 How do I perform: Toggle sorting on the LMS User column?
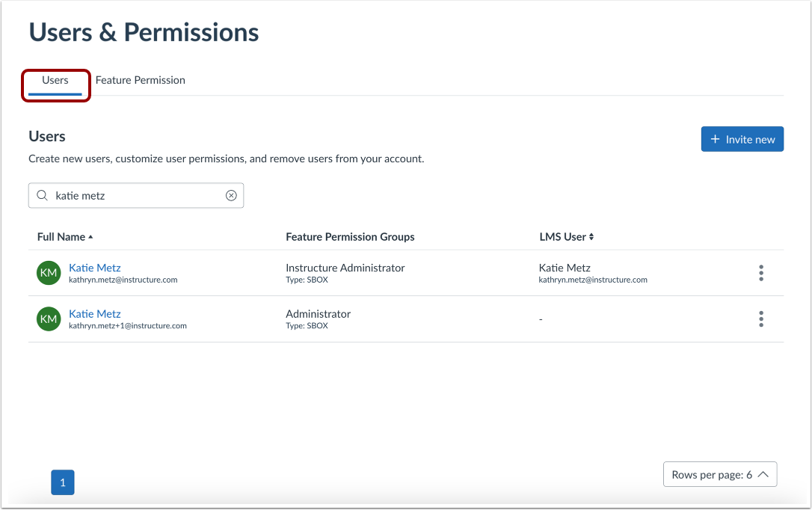click(x=590, y=236)
